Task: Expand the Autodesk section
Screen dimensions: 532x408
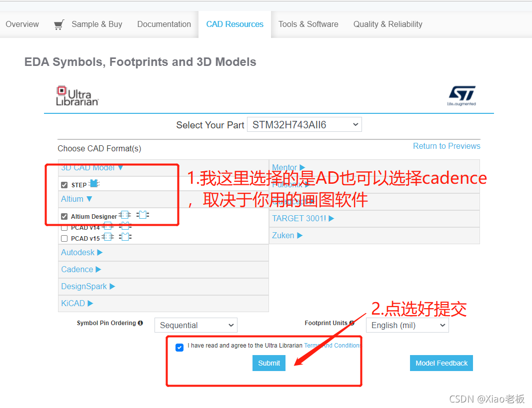Action: point(82,253)
